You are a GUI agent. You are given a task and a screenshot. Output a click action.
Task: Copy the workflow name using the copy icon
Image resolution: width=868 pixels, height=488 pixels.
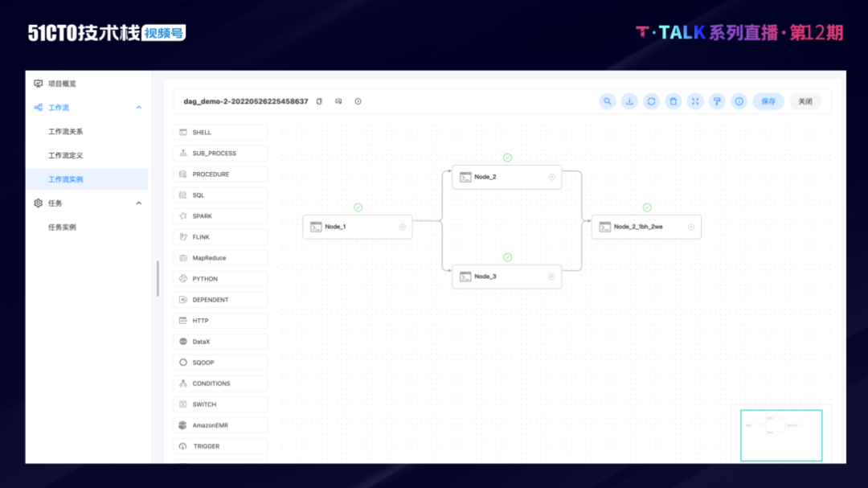pos(319,101)
